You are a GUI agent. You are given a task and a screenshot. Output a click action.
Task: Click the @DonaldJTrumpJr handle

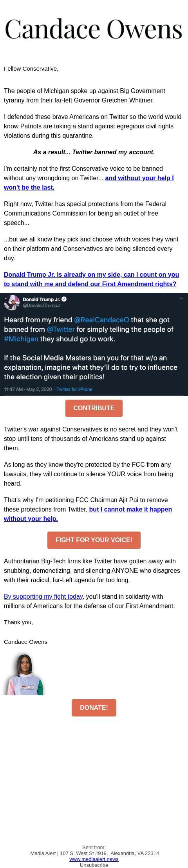coord(42,305)
